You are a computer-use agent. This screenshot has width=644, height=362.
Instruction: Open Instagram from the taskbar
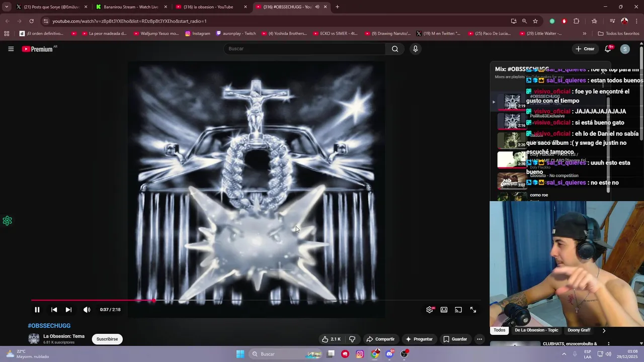pyautogui.click(x=360, y=354)
